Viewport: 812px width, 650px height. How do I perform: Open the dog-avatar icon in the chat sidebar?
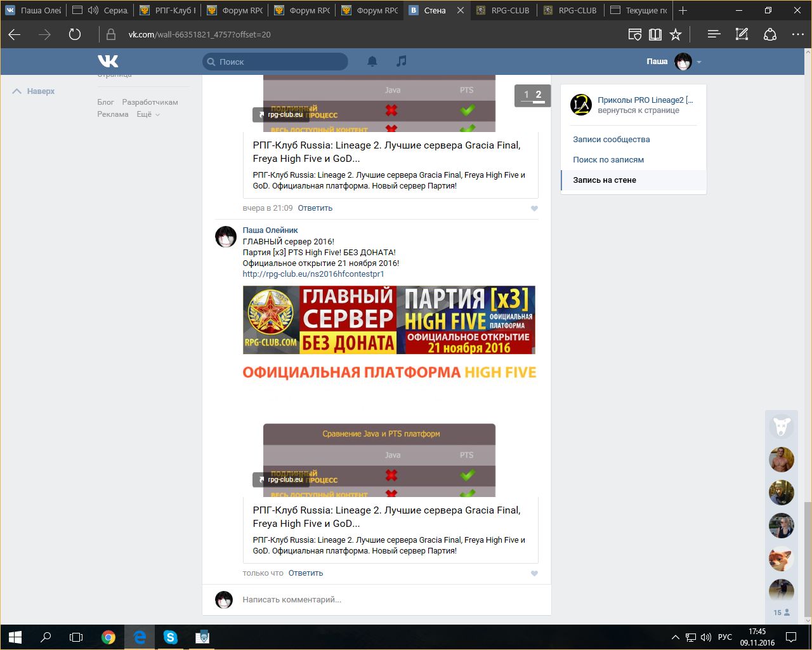(782, 427)
